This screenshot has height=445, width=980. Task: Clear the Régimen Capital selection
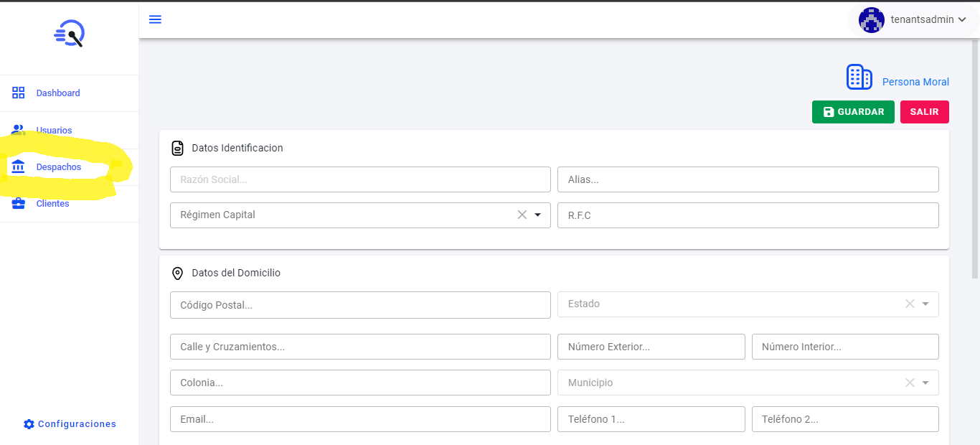522,215
